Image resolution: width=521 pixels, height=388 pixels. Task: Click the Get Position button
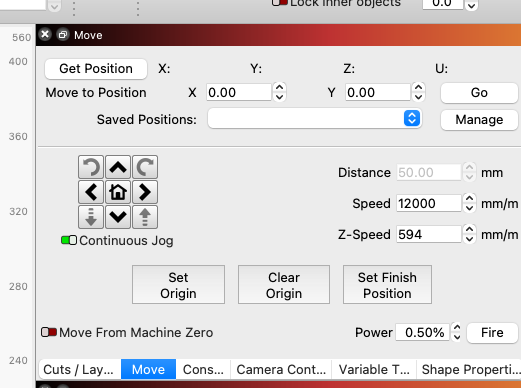tap(96, 69)
